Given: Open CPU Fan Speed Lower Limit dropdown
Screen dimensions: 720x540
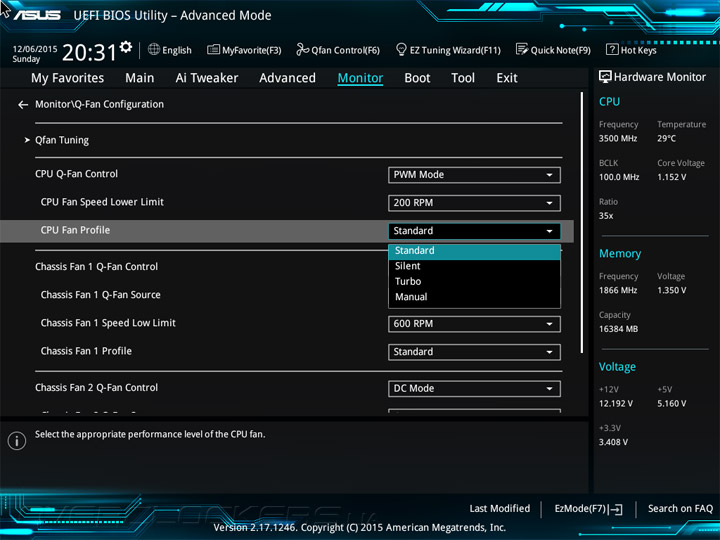Looking at the screenshot, I should (x=474, y=203).
